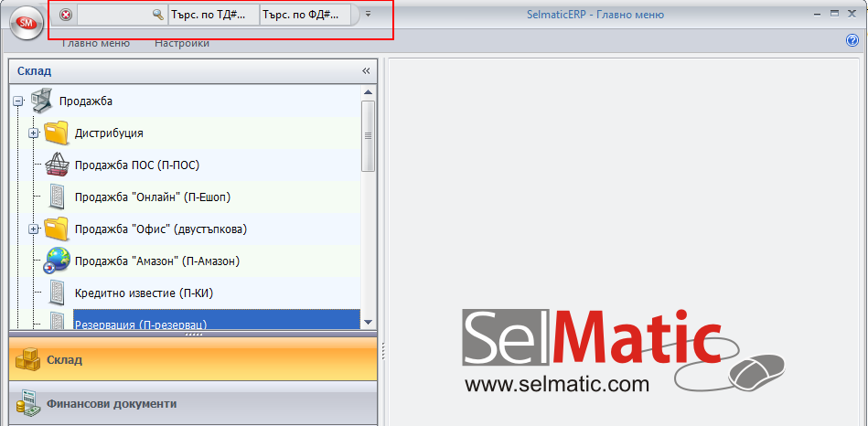Image resolution: width=868 pixels, height=426 pixels.
Task: Click the tree vertical scrollbar thumb
Action: point(368,135)
